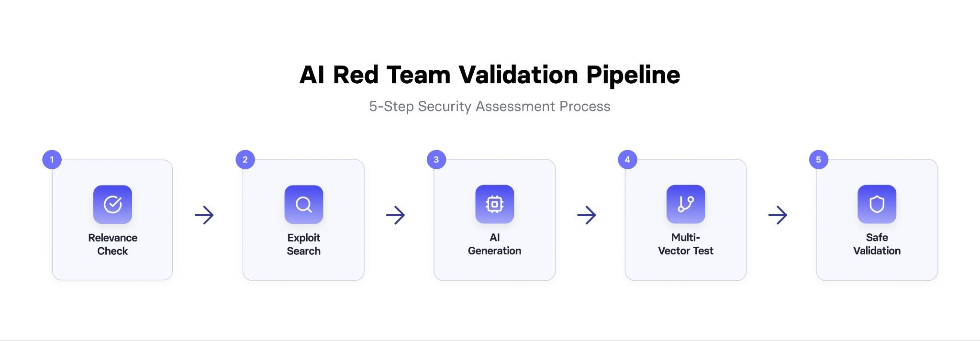Click the "5-Step Security Assessment Process" subtitle
This screenshot has height=341, width=980.
[x=490, y=106]
